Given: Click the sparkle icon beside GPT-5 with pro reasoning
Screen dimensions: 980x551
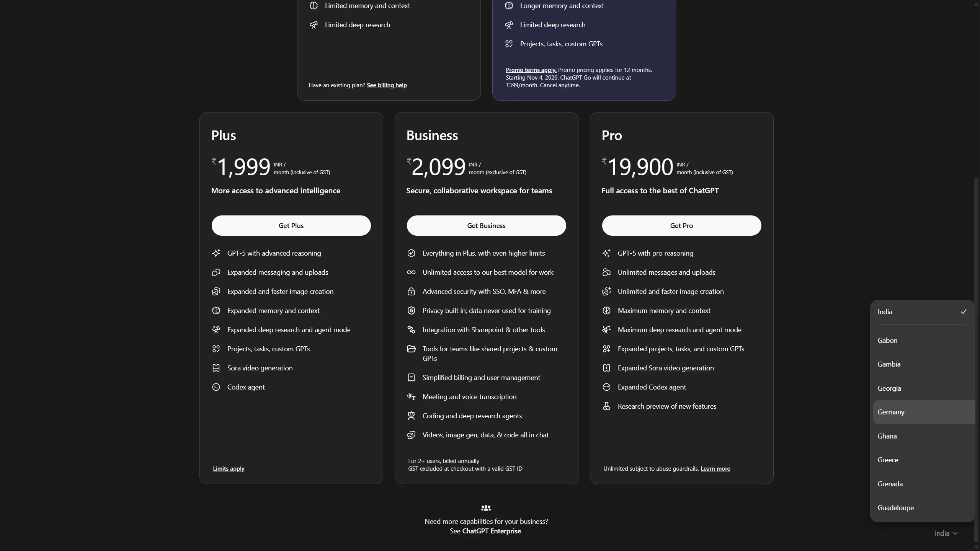Looking at the screenshot, I should coord(606,253).
